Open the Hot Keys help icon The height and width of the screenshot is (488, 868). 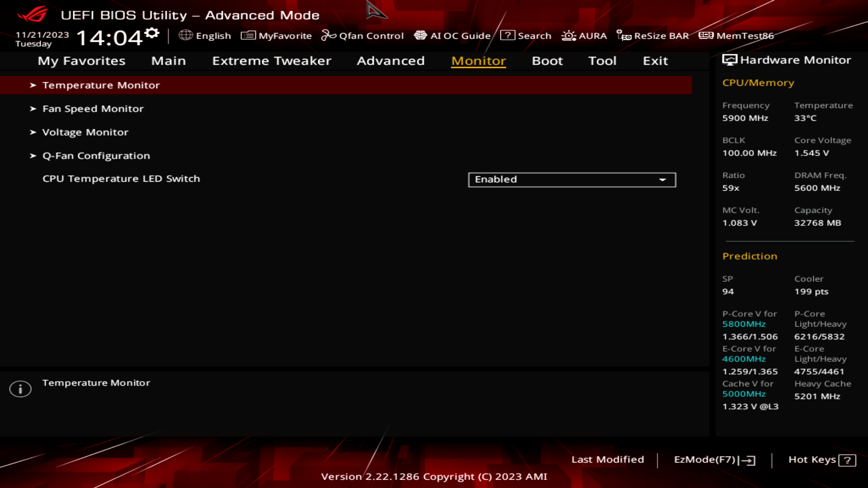click(x=846, y=460)
